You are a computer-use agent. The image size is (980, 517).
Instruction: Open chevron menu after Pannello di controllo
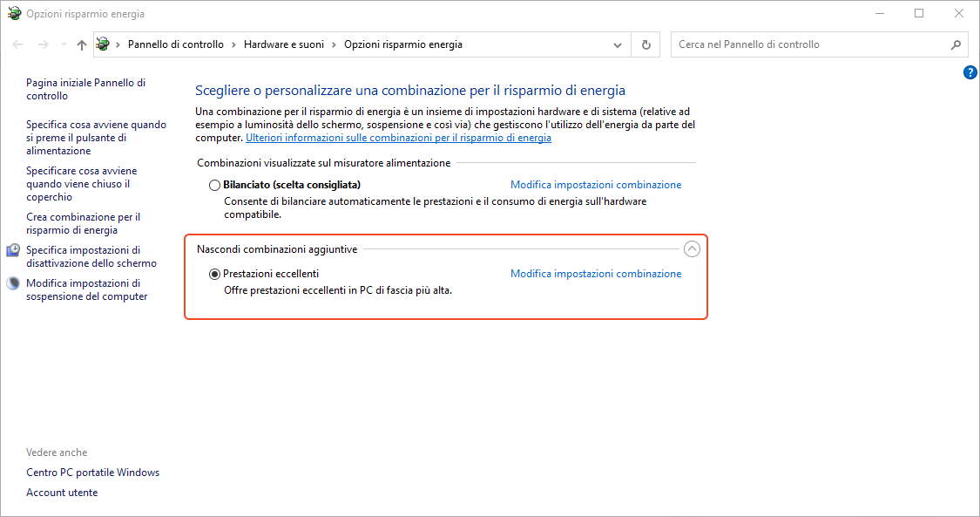[x=233, y=44]
